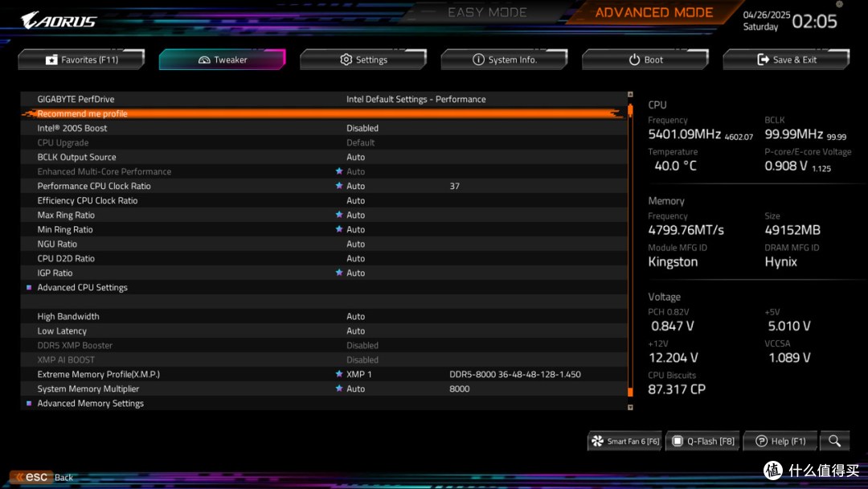Click the System Memory Multiplier Auto field
This screenshot has width=868, height=489.
(x=355, y=388)
